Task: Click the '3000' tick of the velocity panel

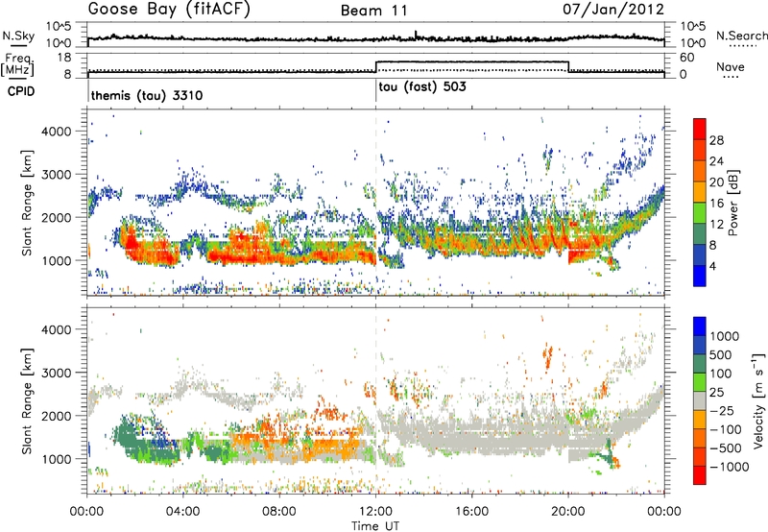Action: tap(58, 373)
